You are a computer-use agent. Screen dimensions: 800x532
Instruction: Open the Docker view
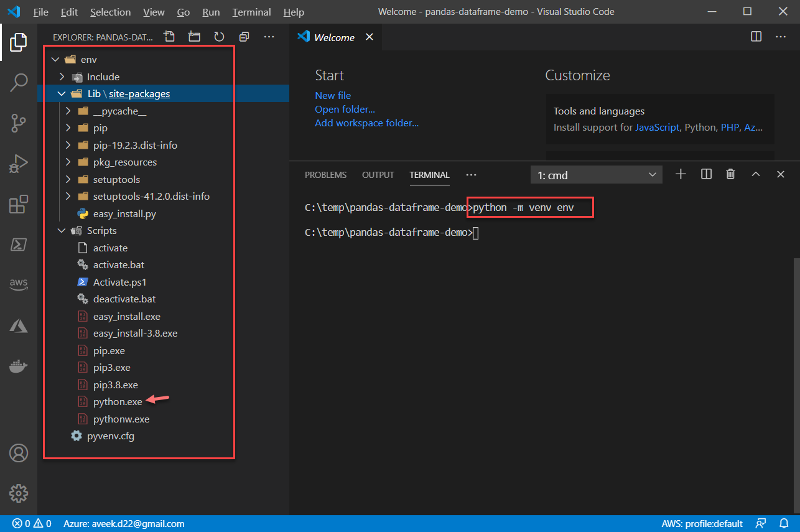click(19, 366)
